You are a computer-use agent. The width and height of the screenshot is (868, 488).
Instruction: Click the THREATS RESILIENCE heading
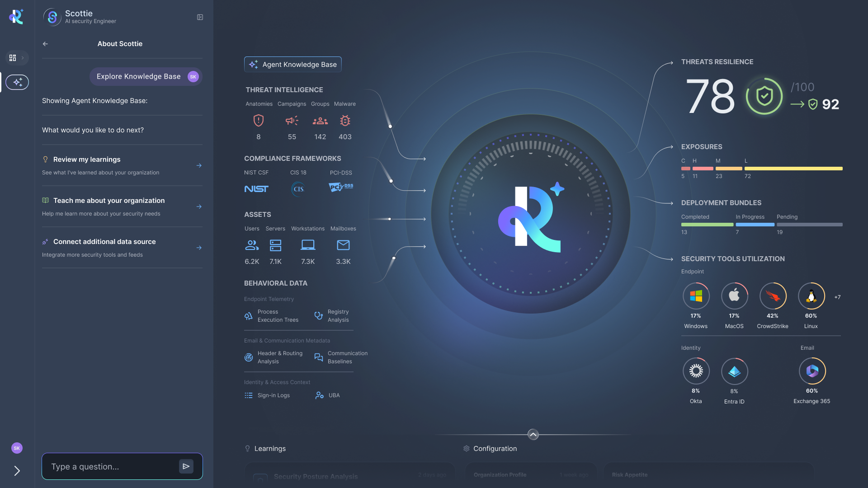pos(717,62)
